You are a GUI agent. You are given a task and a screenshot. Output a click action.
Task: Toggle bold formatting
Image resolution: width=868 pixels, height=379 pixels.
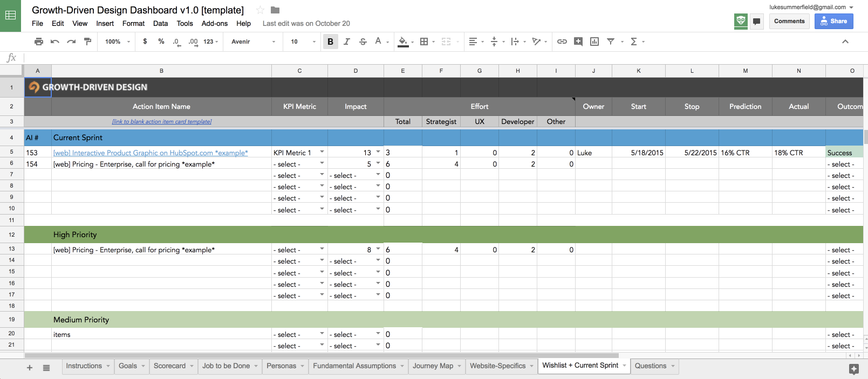(x=330, y=42)
